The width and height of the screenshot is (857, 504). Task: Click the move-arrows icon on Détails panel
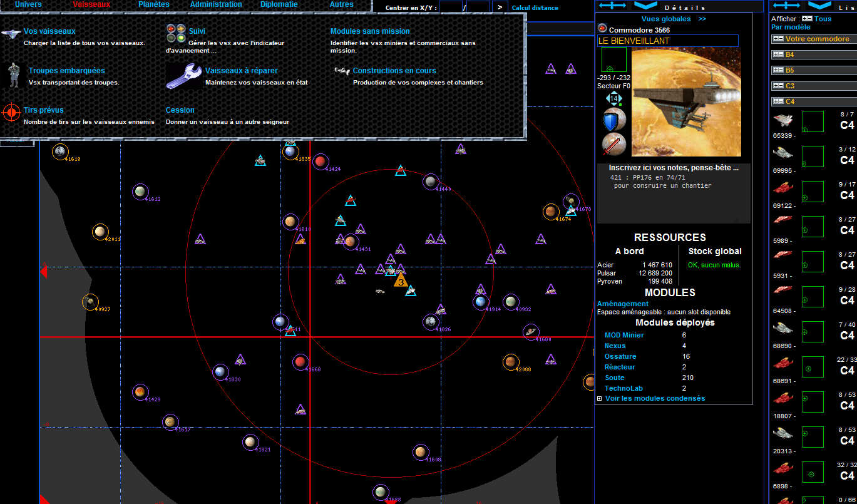(613, 5)
